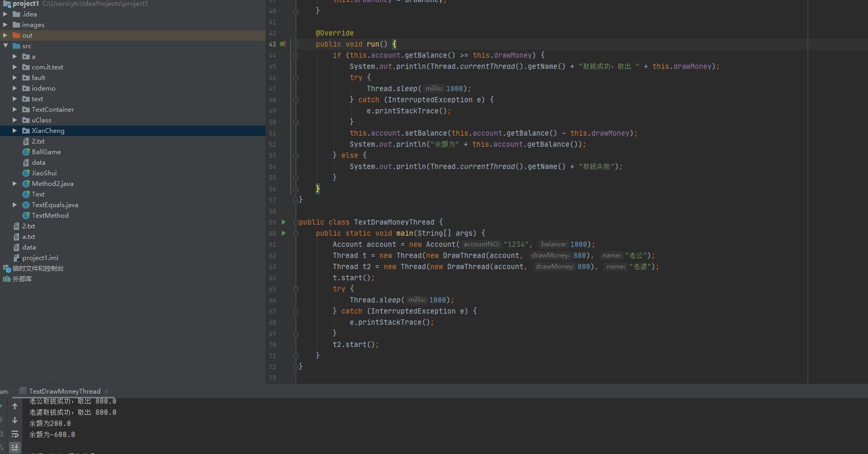
Task: Fold the main method at line 60
Action: click(x=296, y=234)
